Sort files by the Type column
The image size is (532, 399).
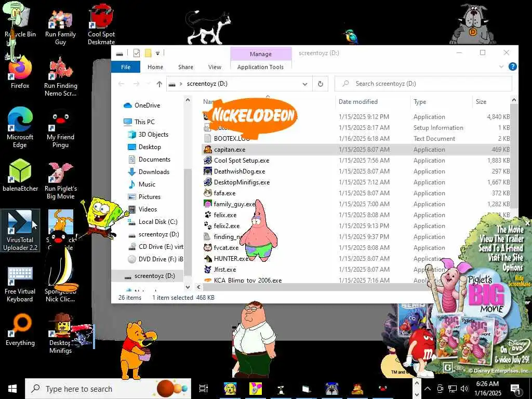pyautogui.click(x=420, y=101)
